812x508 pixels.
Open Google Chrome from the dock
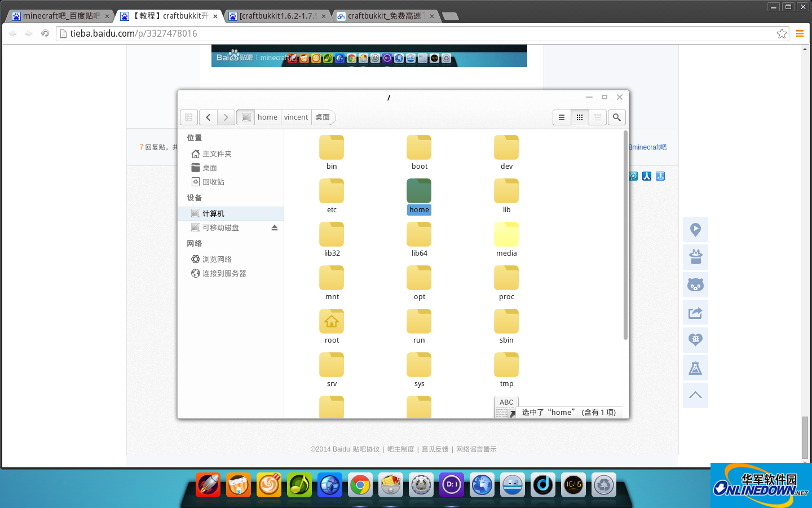tap(360, 484)
